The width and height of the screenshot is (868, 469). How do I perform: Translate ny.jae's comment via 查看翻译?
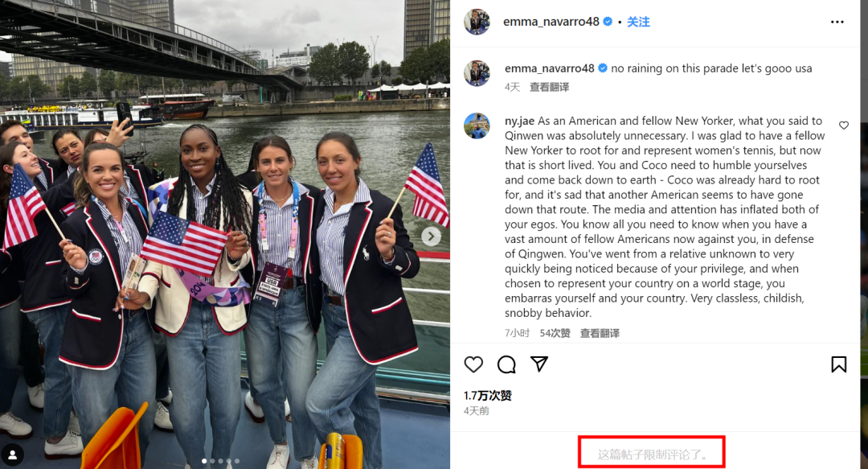point(600,333)
